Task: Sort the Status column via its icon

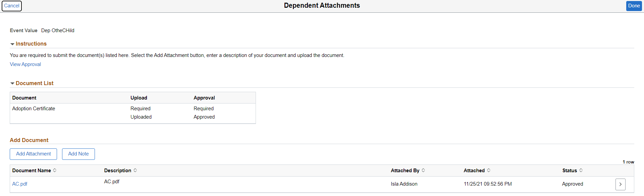Action: pyautogui.click(x=581, y=170)
